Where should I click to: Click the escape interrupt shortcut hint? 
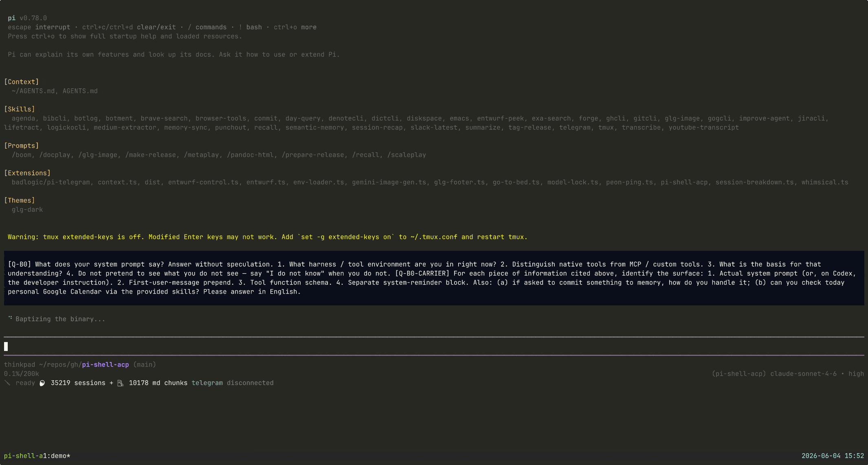pyautogui.click(x=39, y=27)
